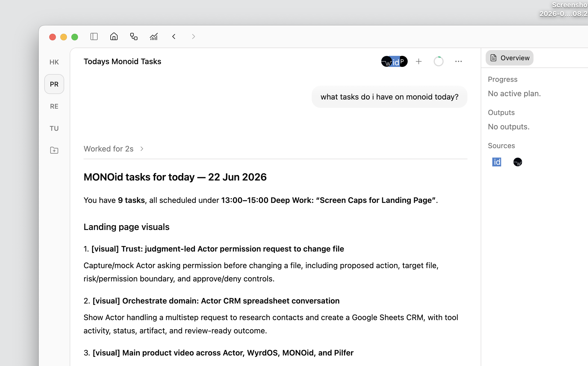This screenshot has width=588, height=366.
Task: Go to the Home icon
Action: pyautogui.click(x=114, y=36)
